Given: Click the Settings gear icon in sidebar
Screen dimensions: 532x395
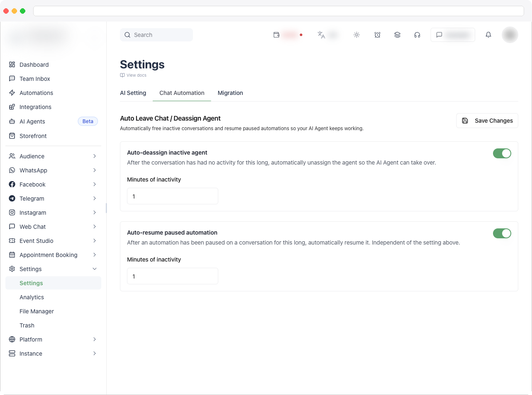Looking at the screenshot, I should point(12,269).
